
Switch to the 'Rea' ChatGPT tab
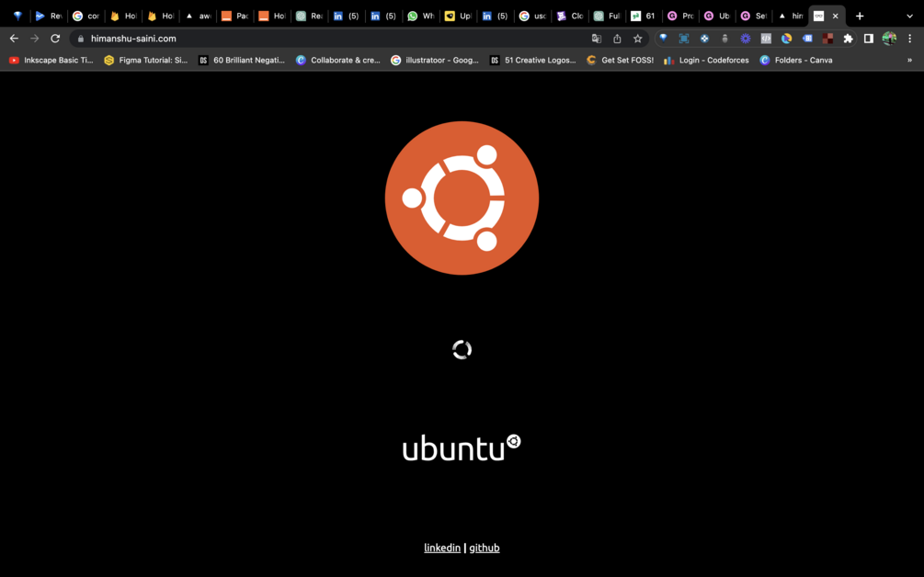coord(309,17)
